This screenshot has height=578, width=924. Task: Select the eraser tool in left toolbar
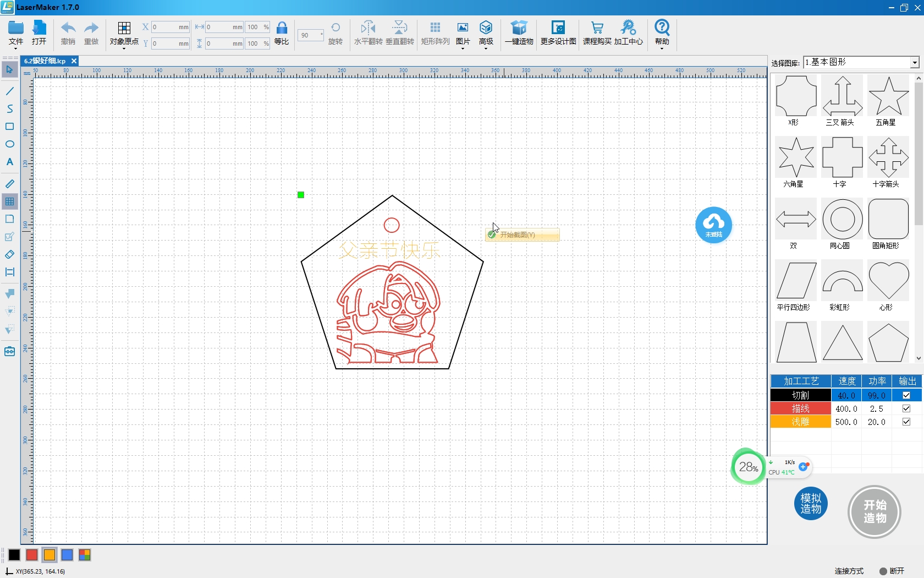coord(9,254)
